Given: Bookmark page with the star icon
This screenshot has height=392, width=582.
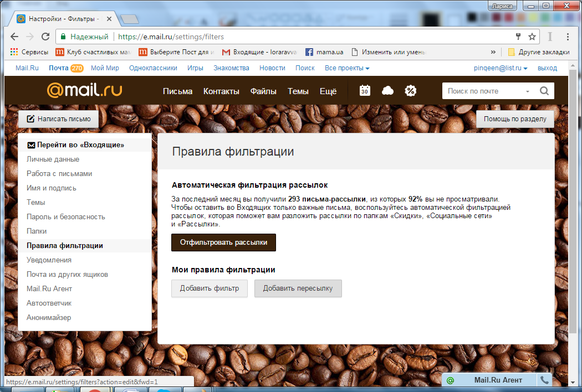Looking at the screenshot, I should coord(532,37).
